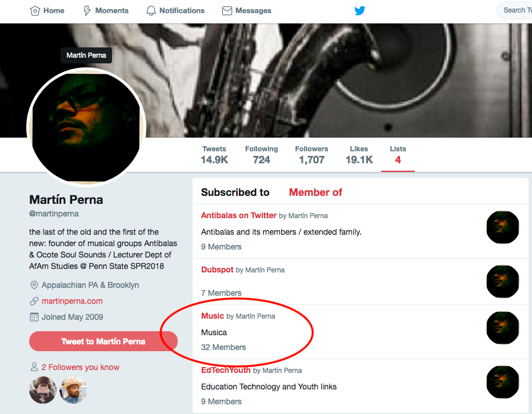The width and height of the screenshot is (532, 414).
Task: View the Followers count of 1,707
Action: (311, 155)
